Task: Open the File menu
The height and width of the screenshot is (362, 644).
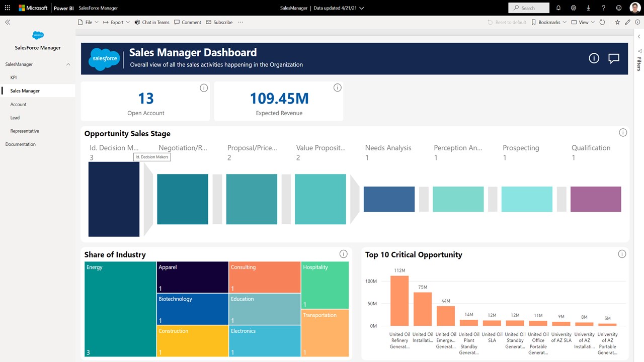Action: pos(88,22)
